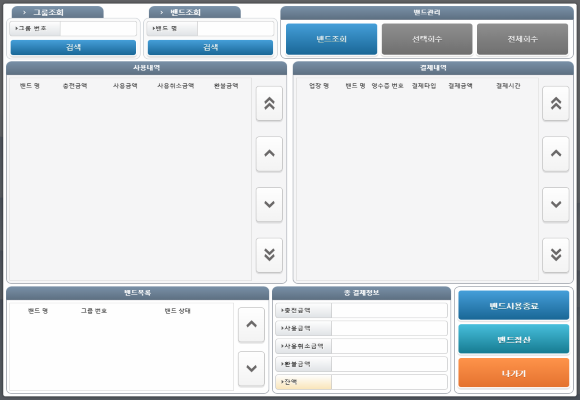Click the down arrow in 밴드목록 panel
Viewport: 580px width, 400px height.
tap(252, 369)
